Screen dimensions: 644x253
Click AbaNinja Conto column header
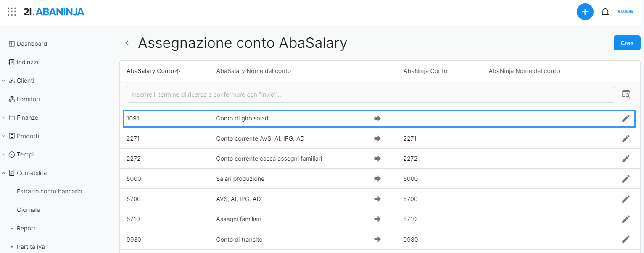(x=425, y=71)
